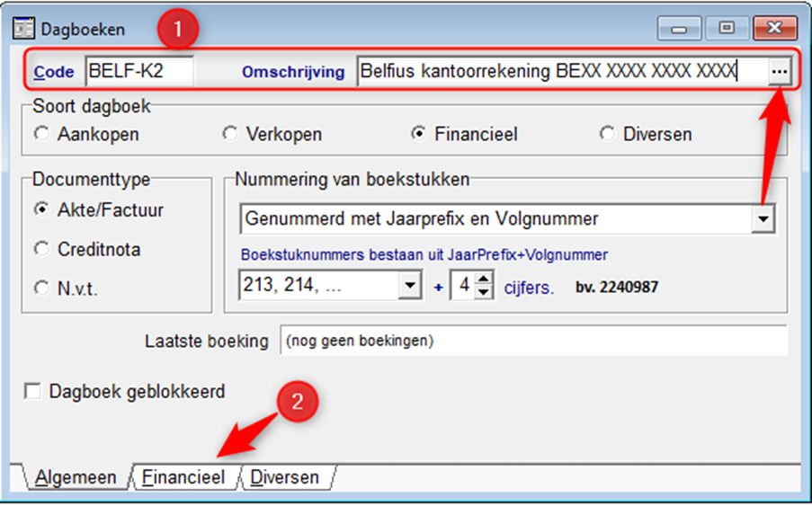
Task: Click into the Code input field
Action: pyautogui.click(x=139, y=71)
